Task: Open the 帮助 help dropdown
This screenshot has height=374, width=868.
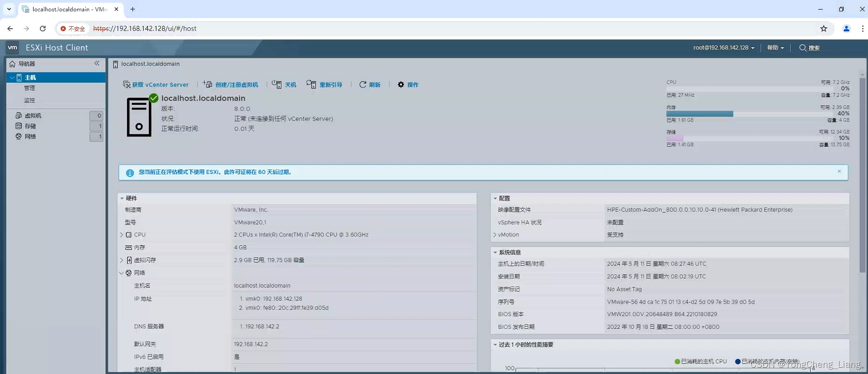Action: pyautogui.click(x=775, y=48)
